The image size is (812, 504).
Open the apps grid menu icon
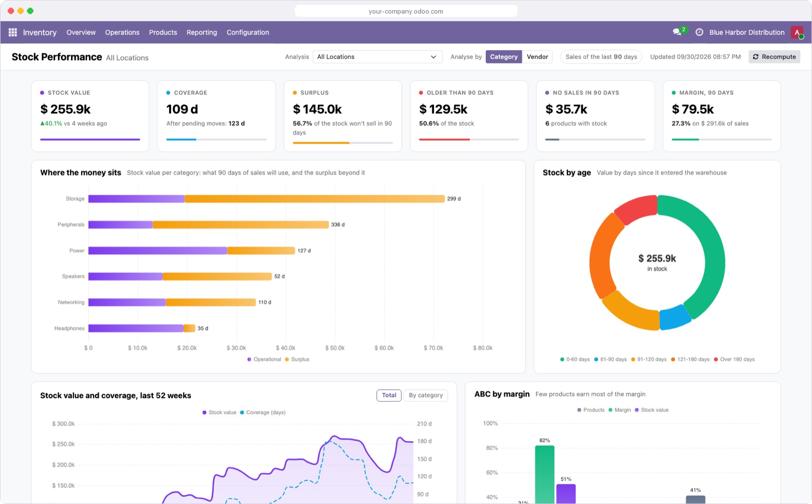coord(13,32)
